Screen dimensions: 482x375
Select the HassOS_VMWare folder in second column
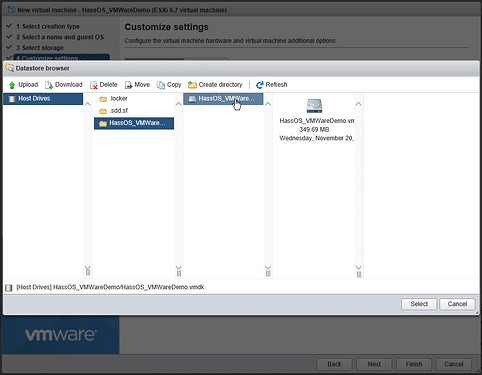pyautogui.click(x=134, y=123)
